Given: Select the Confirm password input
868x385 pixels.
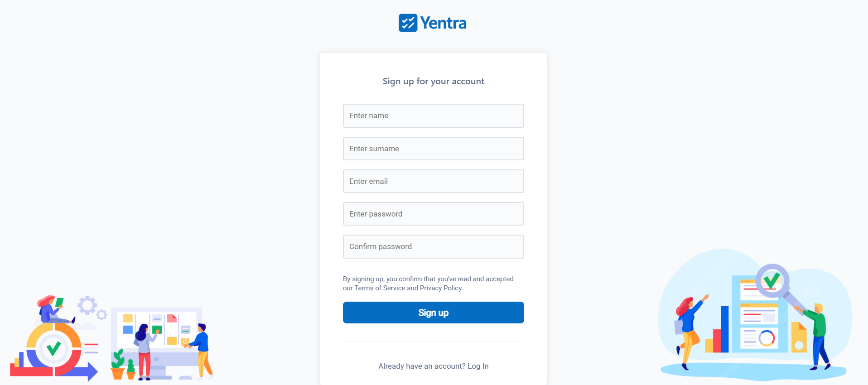Looking at the screenshot, I should (433, 246).
